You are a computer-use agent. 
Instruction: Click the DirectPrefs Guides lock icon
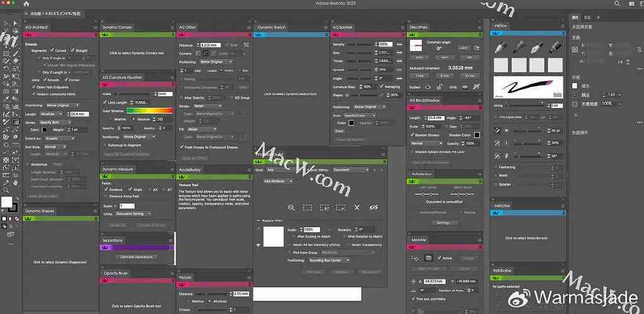point(440,87)
